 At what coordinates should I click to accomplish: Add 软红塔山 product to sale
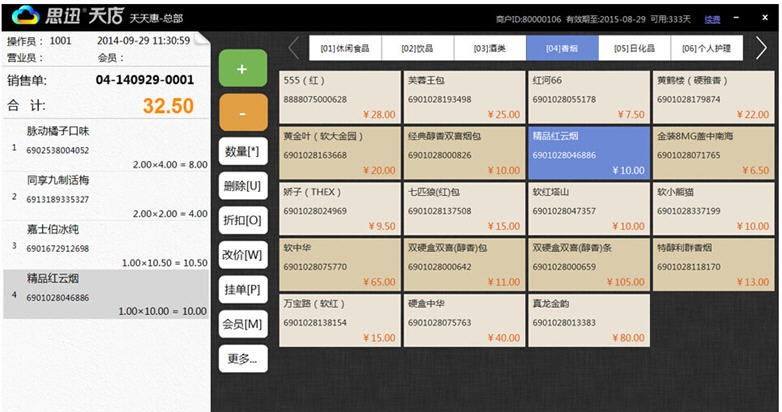pyautogui.click(x=589, y=209)
